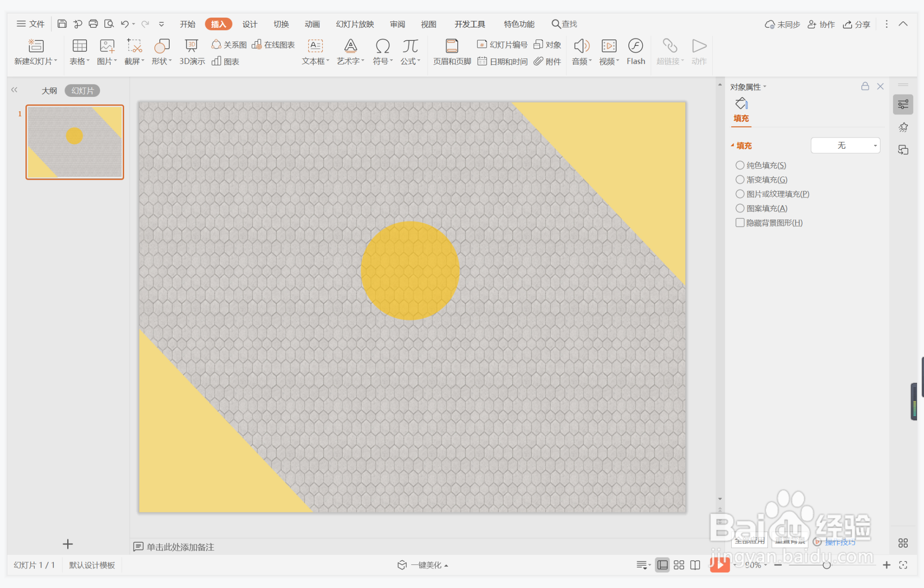924x588 pixels.
Task: Click the save icon in quick toolbar
Action: click(62, 24)
